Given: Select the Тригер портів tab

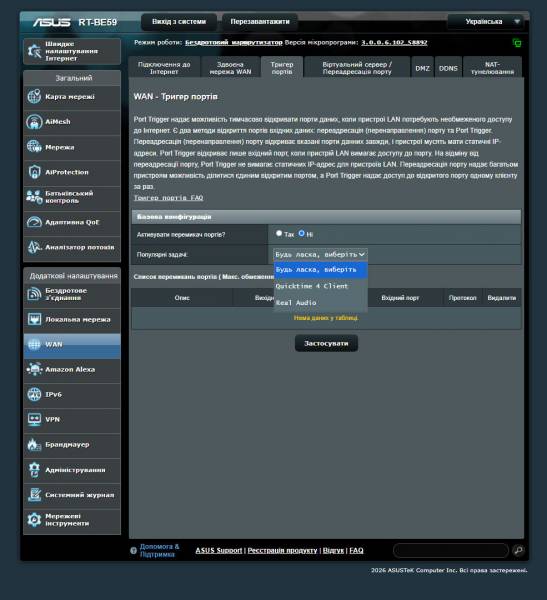Looking at the screenshot, I should click(282, 68).
